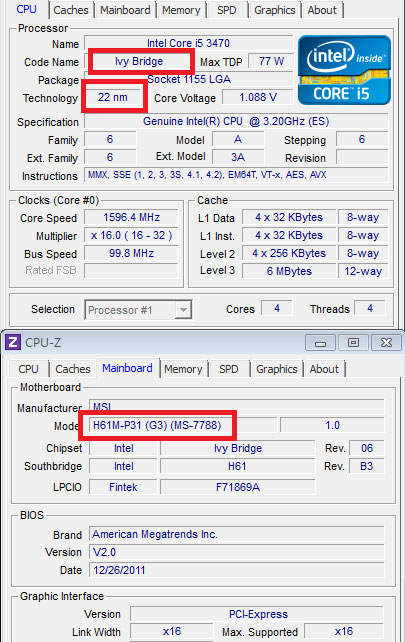The image size is (405, 642).
Task: Open Caches tab in lower window
Action: point(73,369)
